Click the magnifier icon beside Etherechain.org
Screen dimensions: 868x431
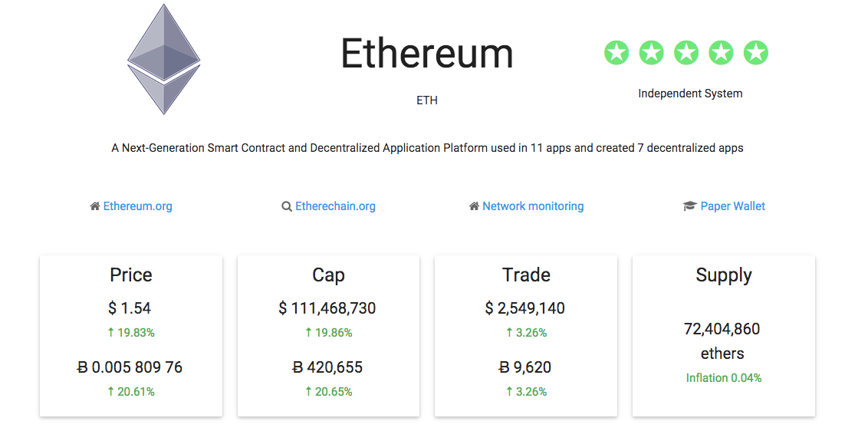pyautogui.click(x=286, y=206)
